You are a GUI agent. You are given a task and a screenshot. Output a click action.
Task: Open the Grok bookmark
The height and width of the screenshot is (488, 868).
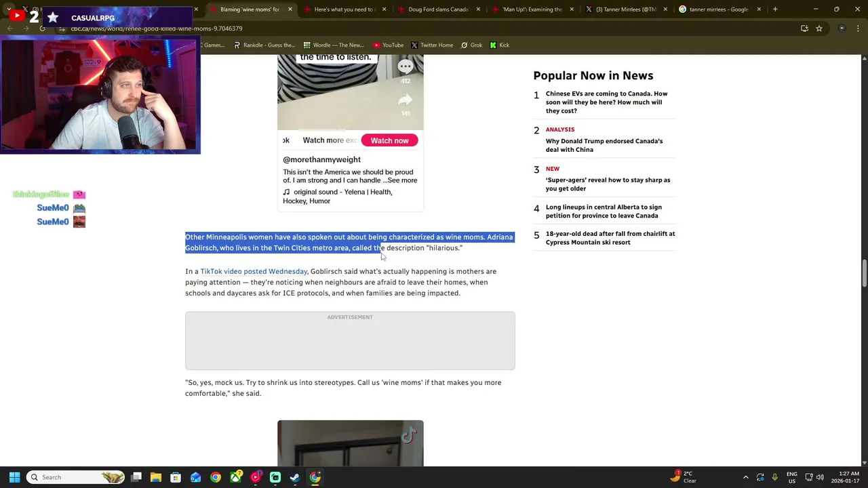471,45
